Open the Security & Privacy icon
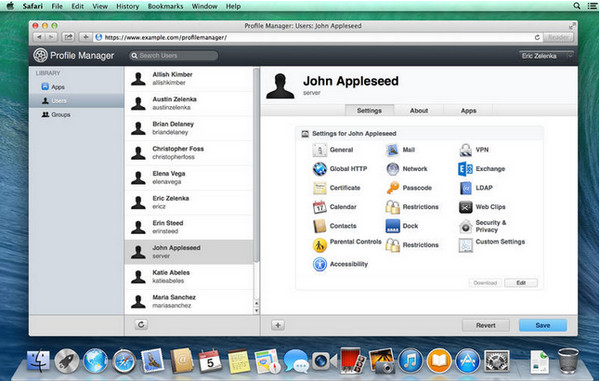 point(465,226)
